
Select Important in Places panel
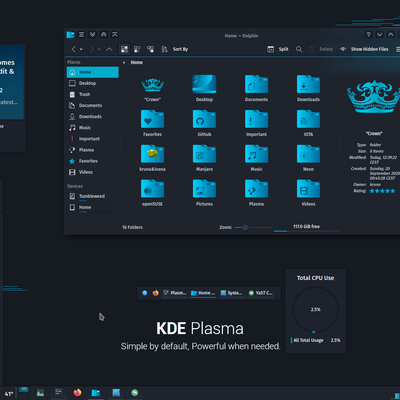(92, 139)
